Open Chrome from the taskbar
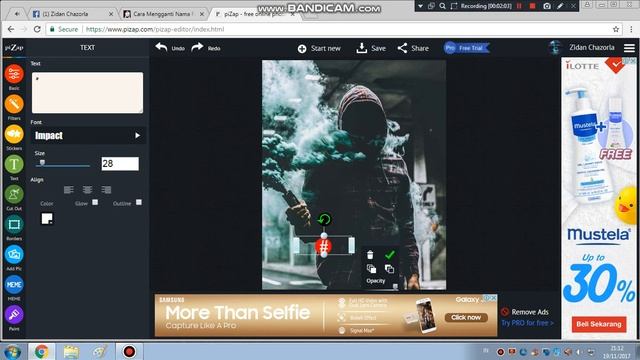Viewport: 640px width, 360px height. 42,351
